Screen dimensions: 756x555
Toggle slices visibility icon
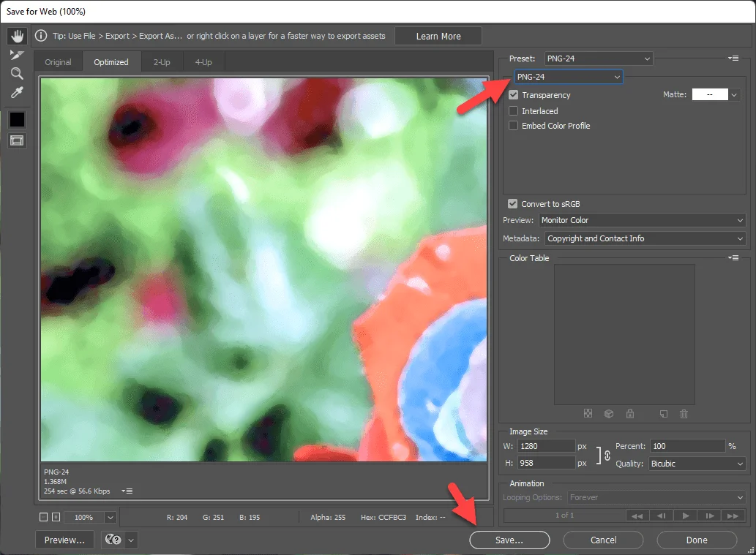(17, 140)
